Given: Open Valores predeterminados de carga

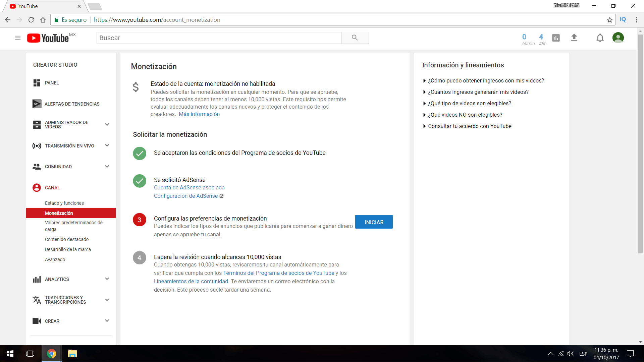Looking at the screenshot, I should pos(74,226).
